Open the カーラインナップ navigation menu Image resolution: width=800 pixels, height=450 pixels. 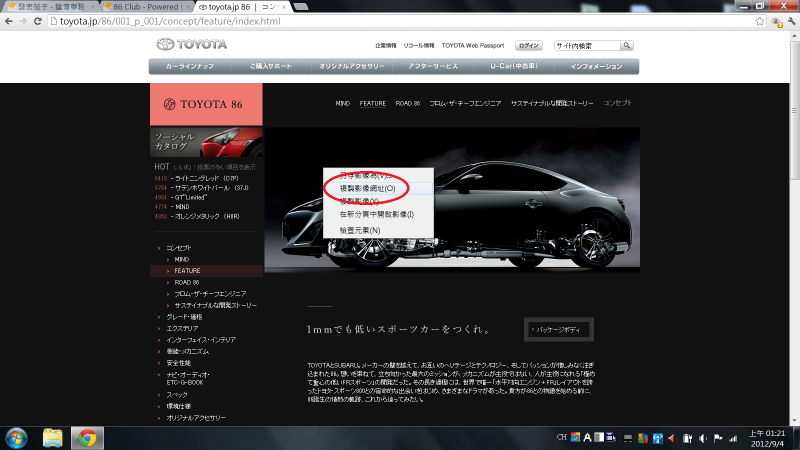pos(189,66)
